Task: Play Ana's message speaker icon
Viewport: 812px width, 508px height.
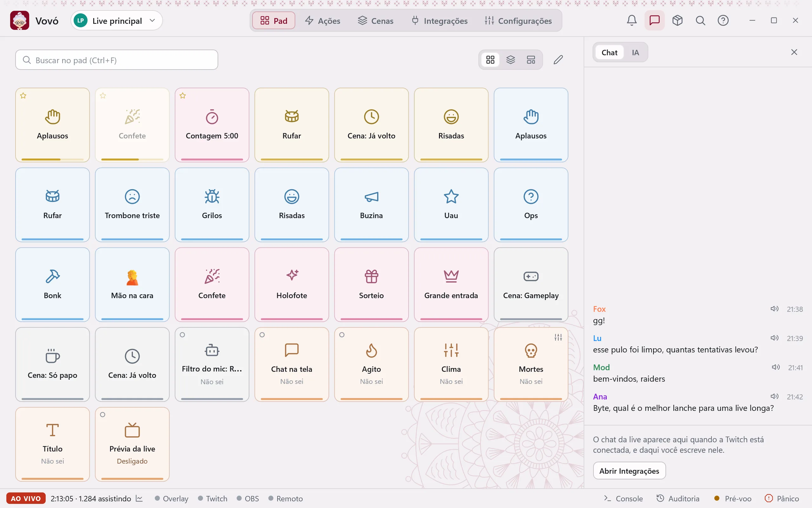Action: (x=774, y=397)
